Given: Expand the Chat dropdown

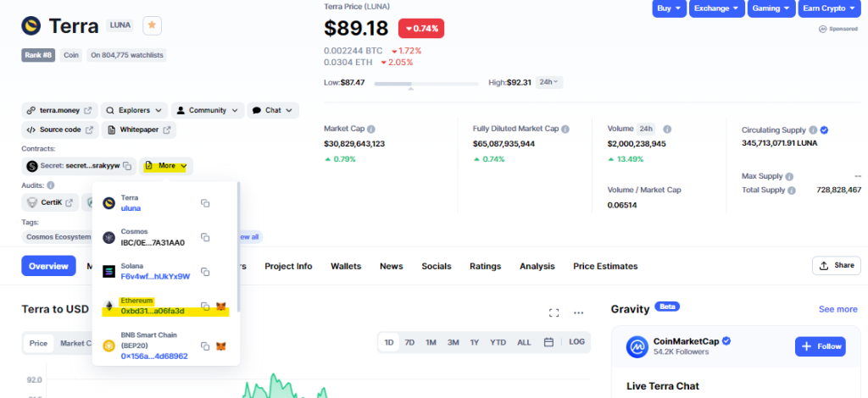Looking at the screenshot, I should tap(273, 111).
